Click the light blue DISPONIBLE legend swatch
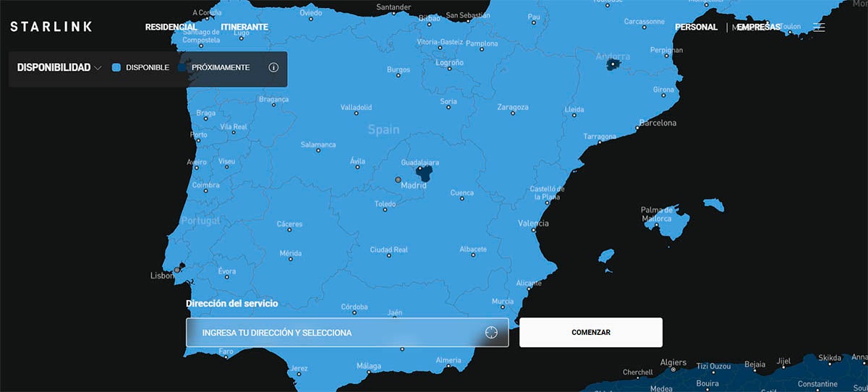This screenshot has width=868, height=392. point(116,67)
